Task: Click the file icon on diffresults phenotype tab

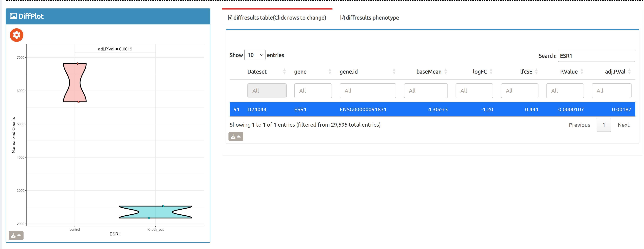Action: (342, 18)
